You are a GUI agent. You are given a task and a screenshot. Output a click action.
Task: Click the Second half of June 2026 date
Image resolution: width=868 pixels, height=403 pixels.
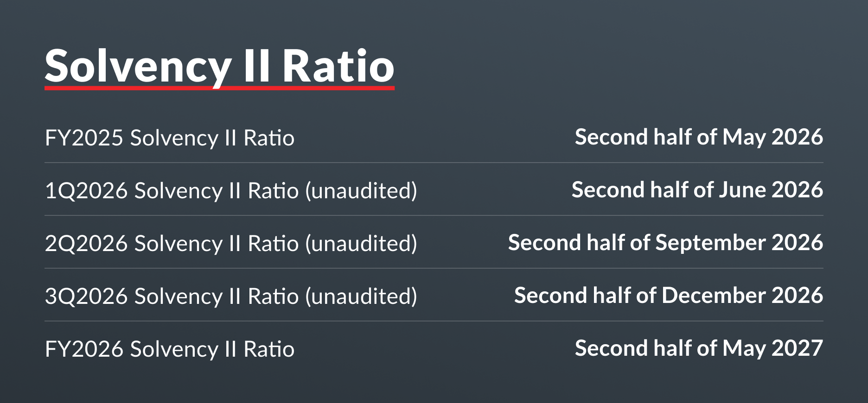click(x=697, y=190)
